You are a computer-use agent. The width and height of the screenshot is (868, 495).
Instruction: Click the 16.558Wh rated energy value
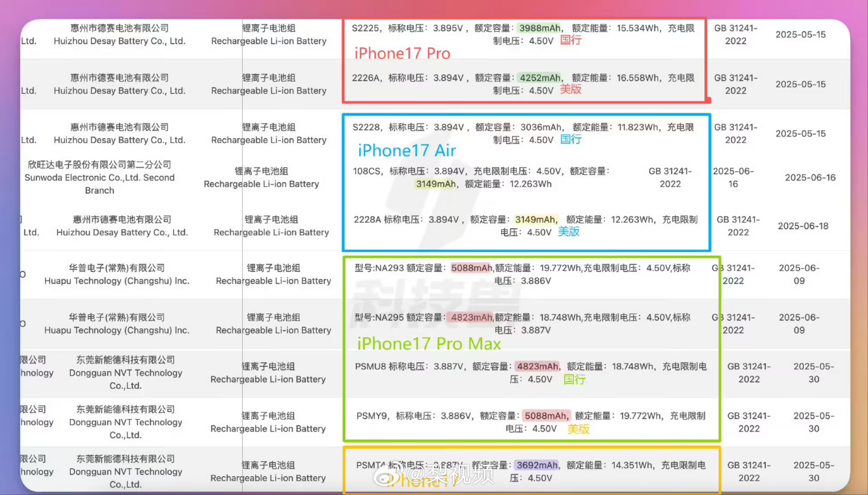[x=638, y=78]
